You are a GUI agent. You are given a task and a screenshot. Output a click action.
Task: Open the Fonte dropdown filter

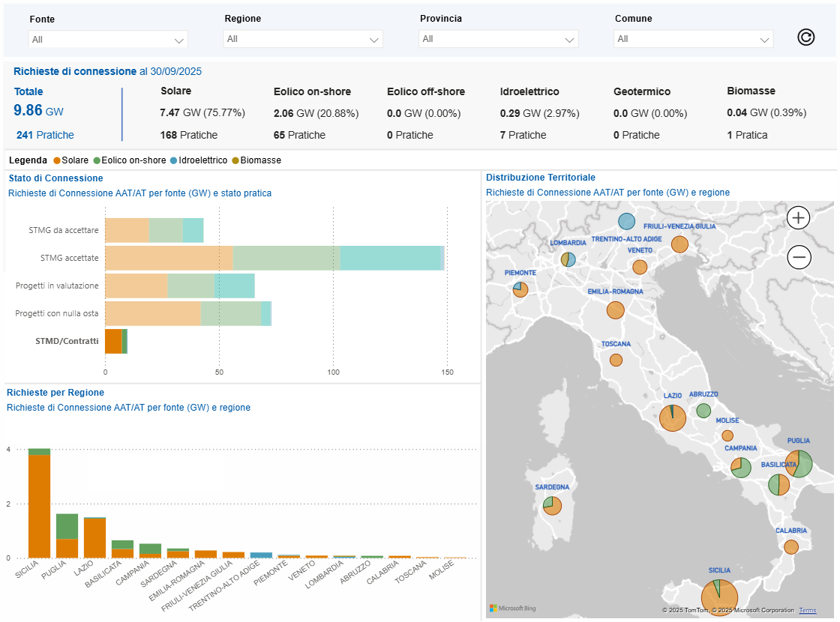108,39
